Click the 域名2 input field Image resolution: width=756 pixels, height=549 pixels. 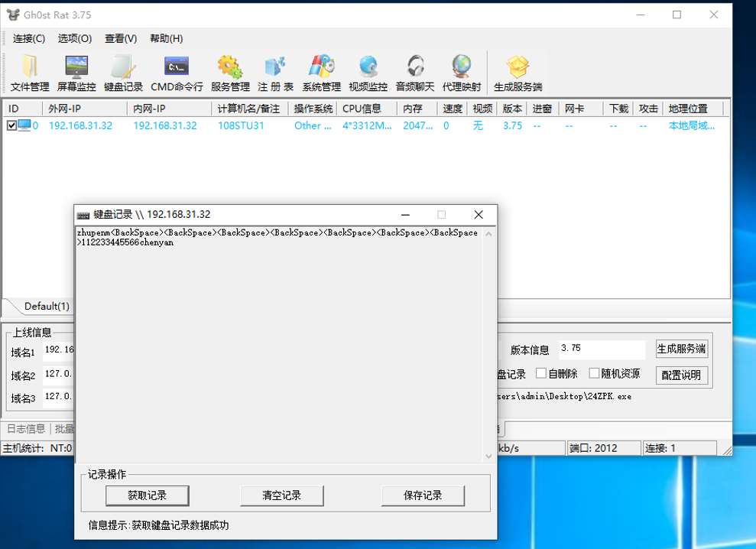(58, 375)
